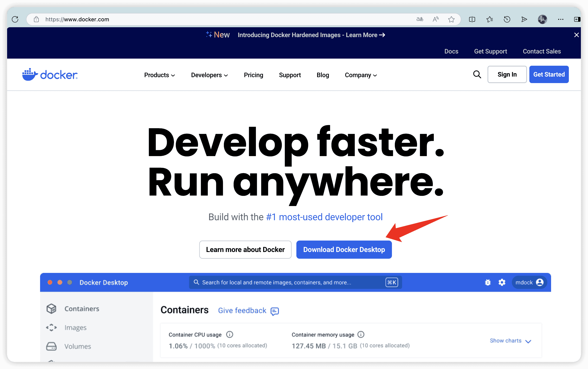Click info icon beside Container CPU usage

(x=230, y=334)
